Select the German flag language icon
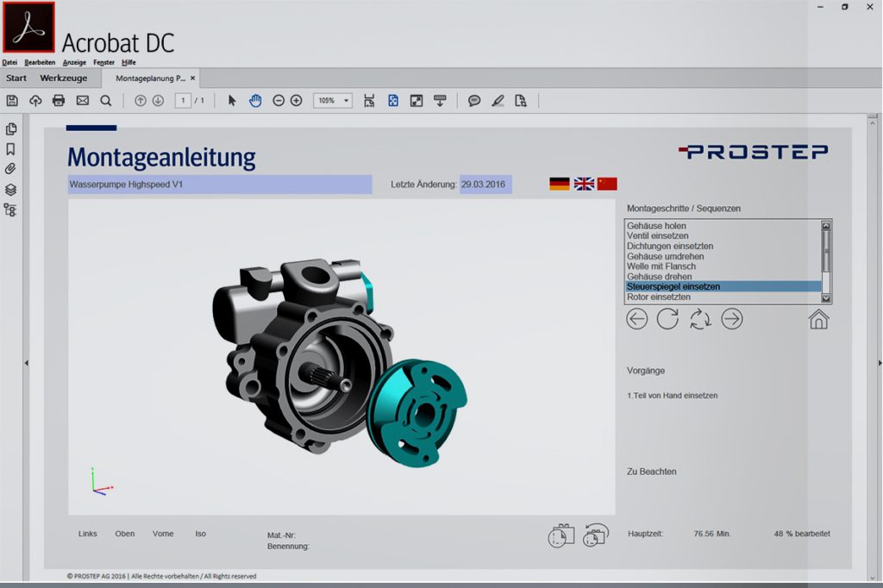Viewport: 883px width, 588px height. point(559,183)
